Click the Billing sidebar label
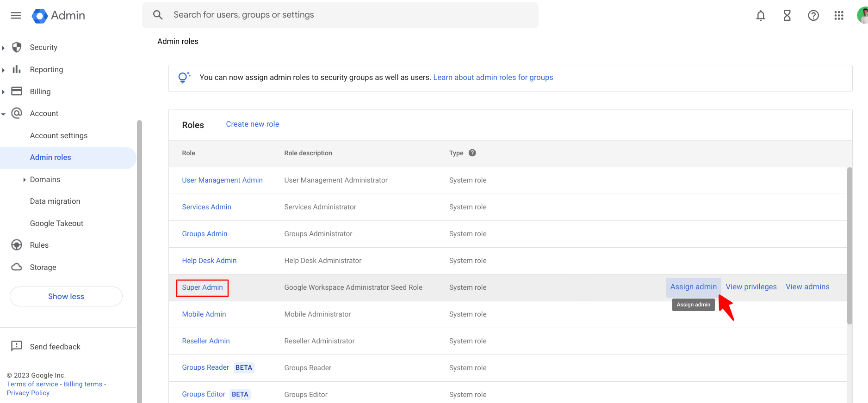 tap(40, 92)
